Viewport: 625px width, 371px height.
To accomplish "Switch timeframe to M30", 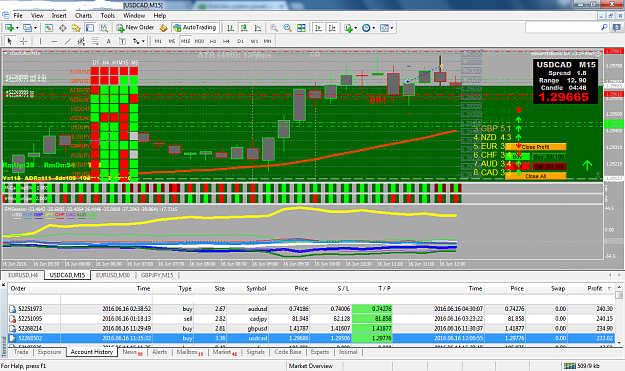I will point(199,41).
